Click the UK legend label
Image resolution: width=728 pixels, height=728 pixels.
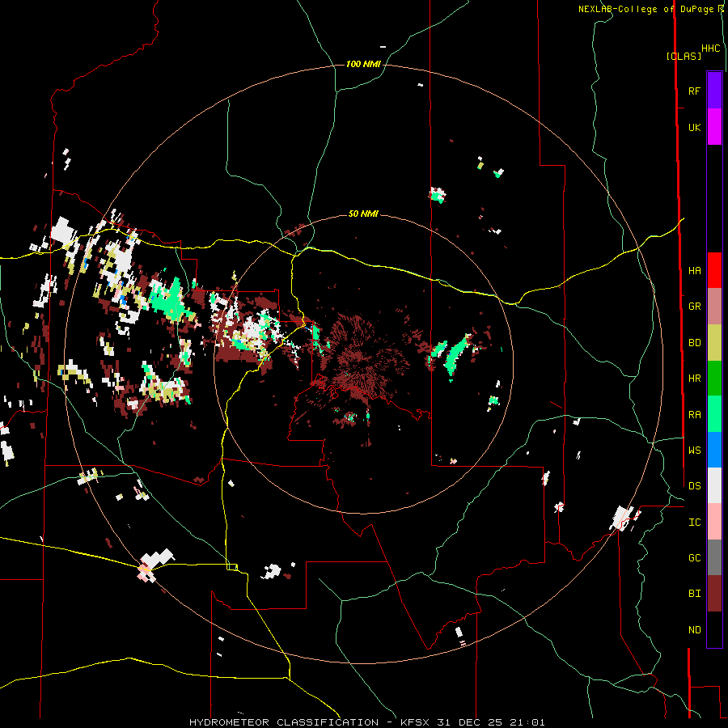[x=695, y=128]
